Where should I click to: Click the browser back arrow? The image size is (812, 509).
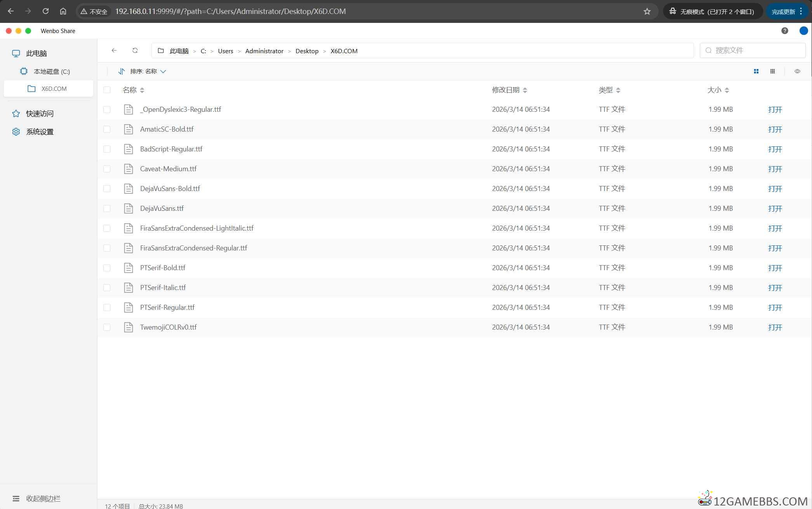click(11, 11)
